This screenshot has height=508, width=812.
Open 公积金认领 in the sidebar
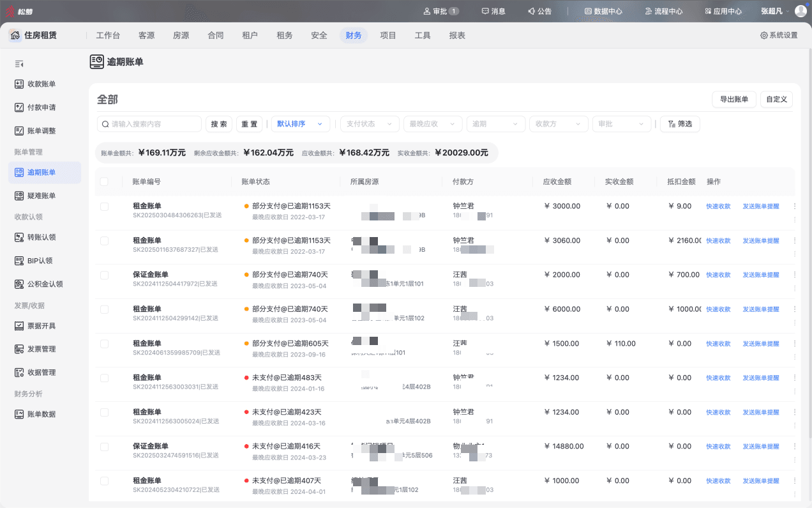click(45, 284)
